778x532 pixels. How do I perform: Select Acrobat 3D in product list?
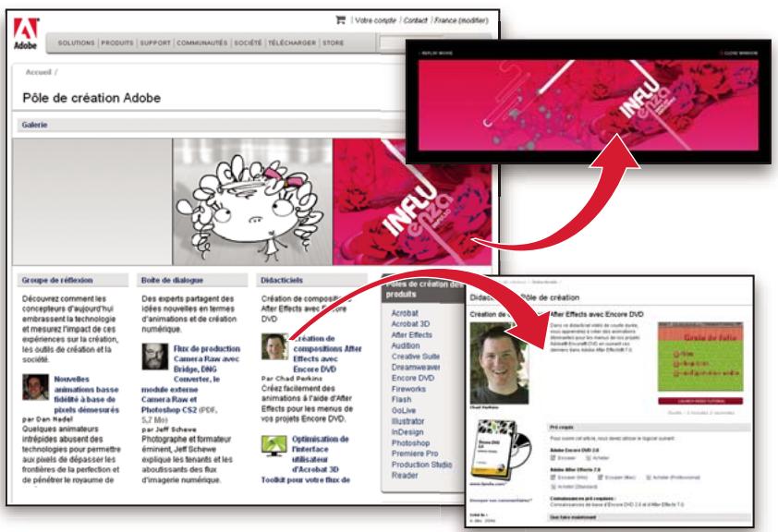pos(410,324)
